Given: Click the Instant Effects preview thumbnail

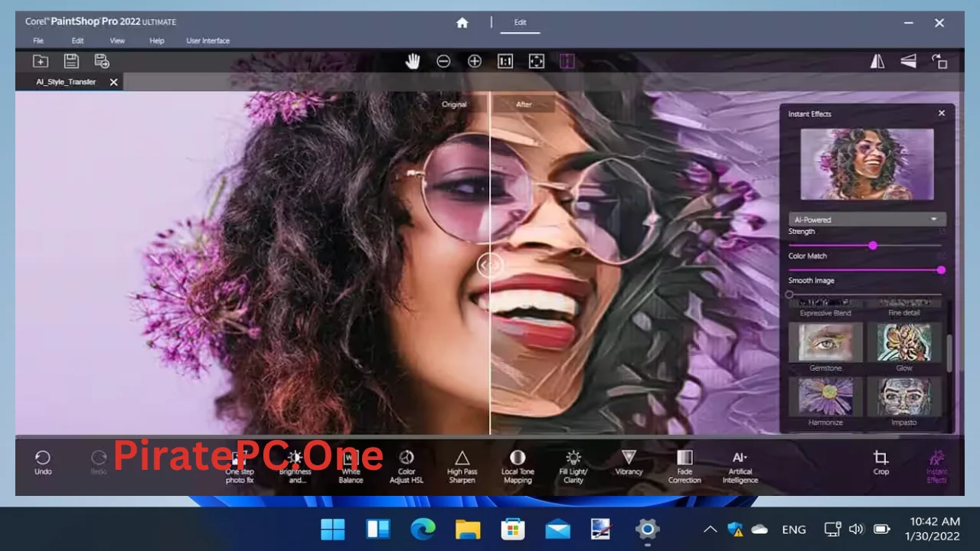Looking at the screenshot, I should pyautogui.click(x=867, y=164).
